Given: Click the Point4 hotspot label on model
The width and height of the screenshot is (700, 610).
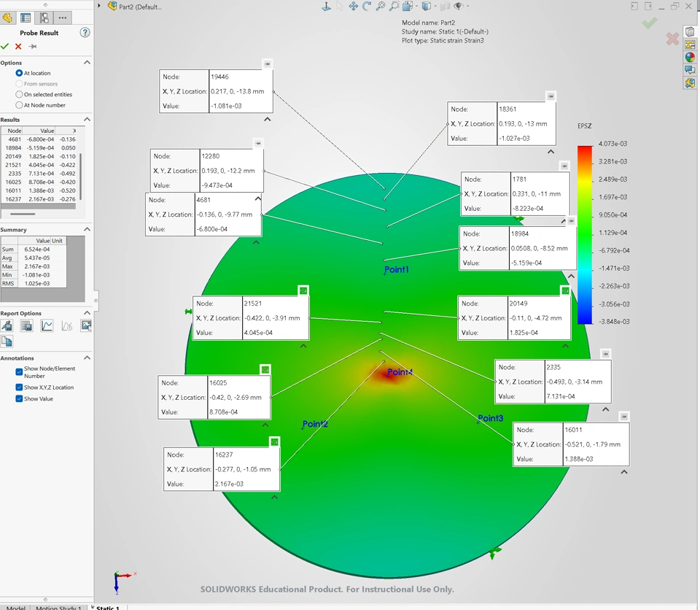Looking at the screenshot, I should coord(400,372).
